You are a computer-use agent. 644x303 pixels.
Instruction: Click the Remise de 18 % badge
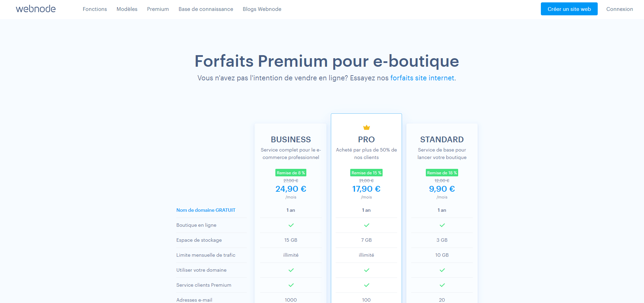click(x=442, y=173)
